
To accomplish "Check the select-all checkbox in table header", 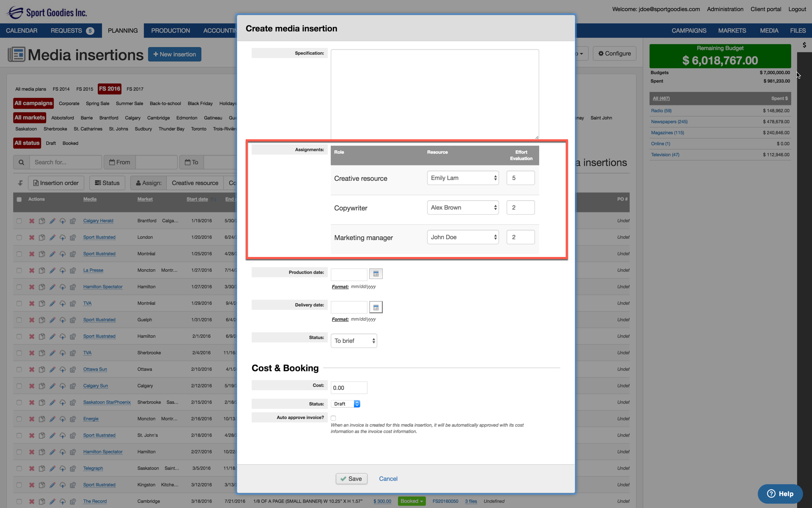I will 19,199.
